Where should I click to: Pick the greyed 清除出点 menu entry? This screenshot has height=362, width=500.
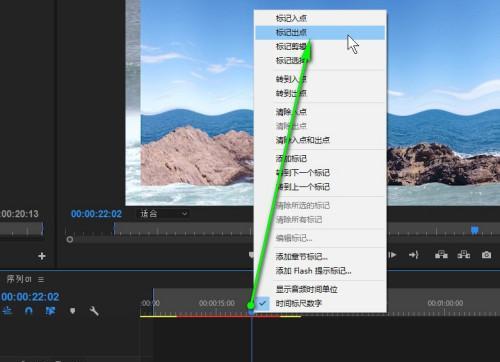tap(320, 126)
